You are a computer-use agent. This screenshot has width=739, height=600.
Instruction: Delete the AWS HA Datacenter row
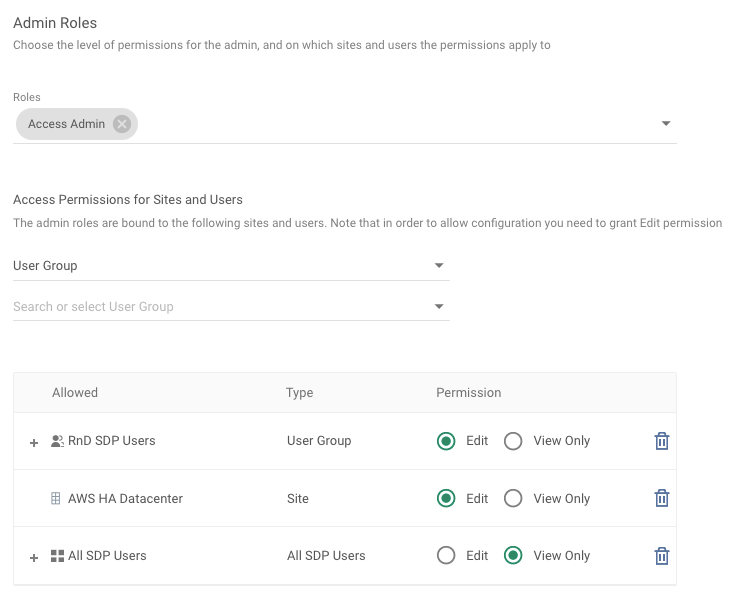[661, 498]
